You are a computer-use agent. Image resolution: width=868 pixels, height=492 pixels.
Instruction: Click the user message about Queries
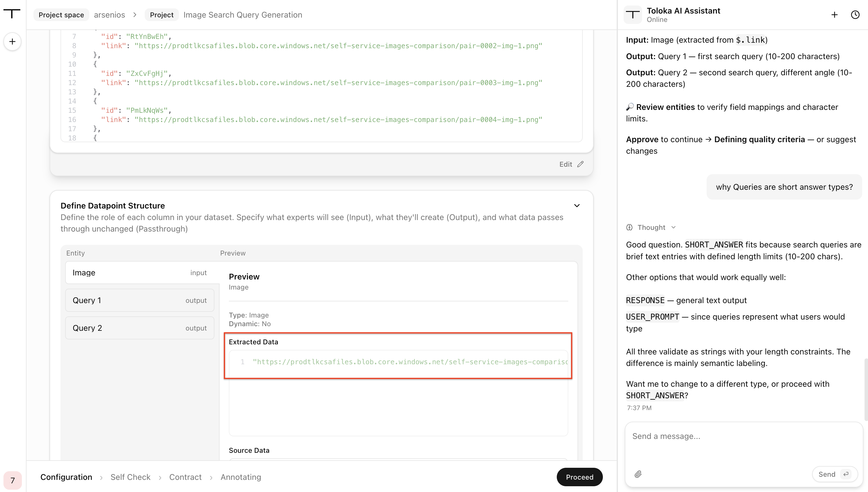click(x=784, y=187)
